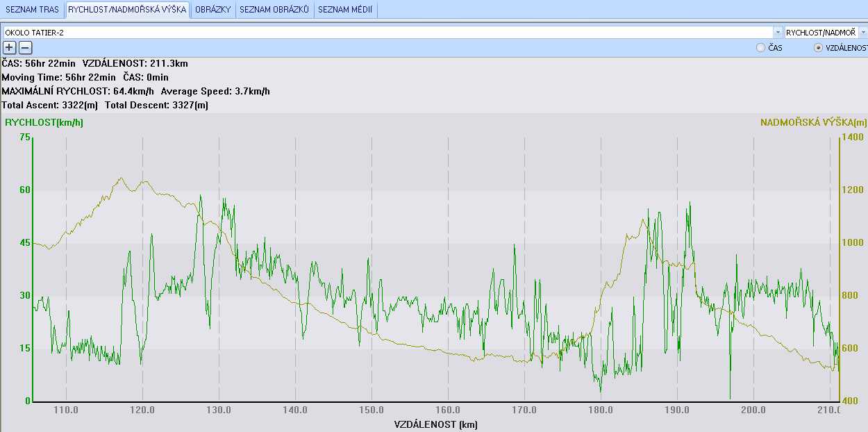Click the Total Ascent 3322(m) statistic
The width and height of the screenshot is (868, 432).
(x=50, y=105)
